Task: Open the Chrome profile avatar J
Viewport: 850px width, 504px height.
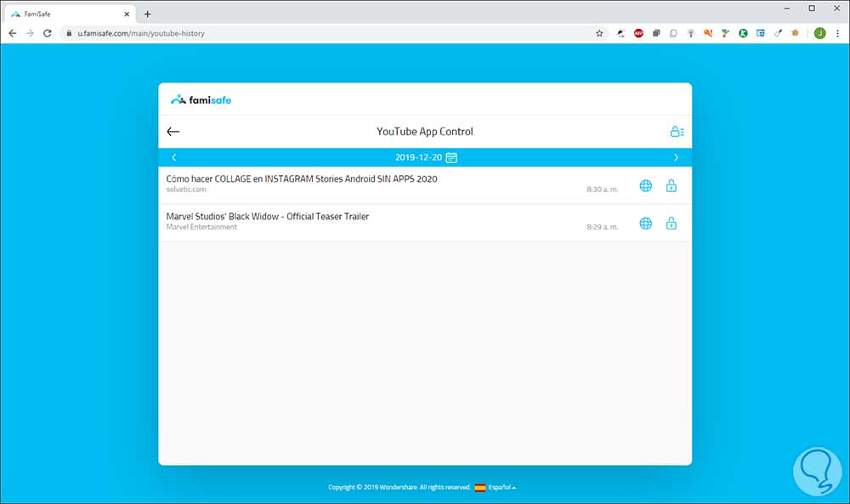Action: (x=819, y=34)
